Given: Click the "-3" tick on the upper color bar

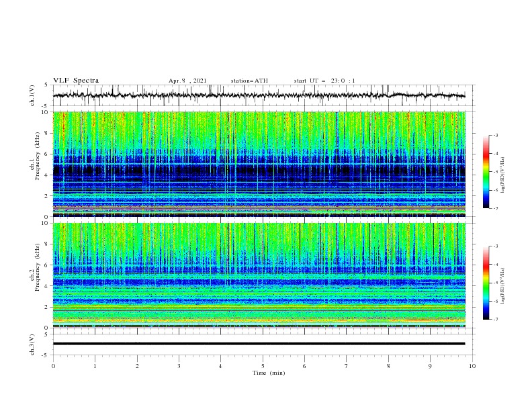Looking at the screenshot, I should 495,135.
